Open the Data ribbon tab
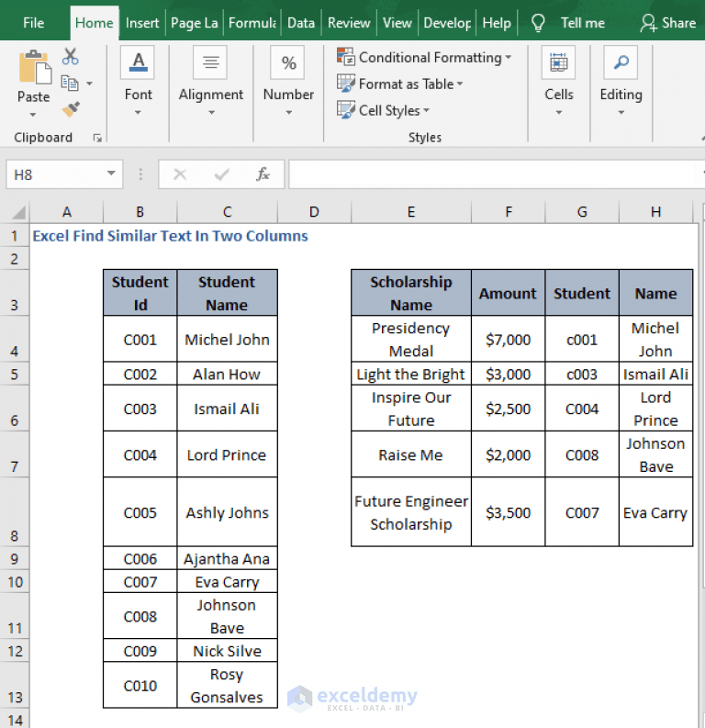Image resolution: width=705 pixels, height=728 pixels. (301, 23)
